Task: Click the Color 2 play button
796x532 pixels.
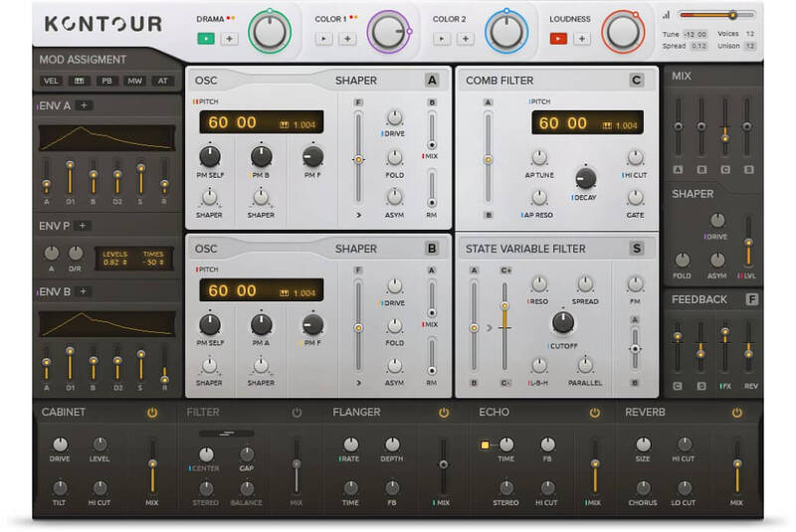Action: 442,38
